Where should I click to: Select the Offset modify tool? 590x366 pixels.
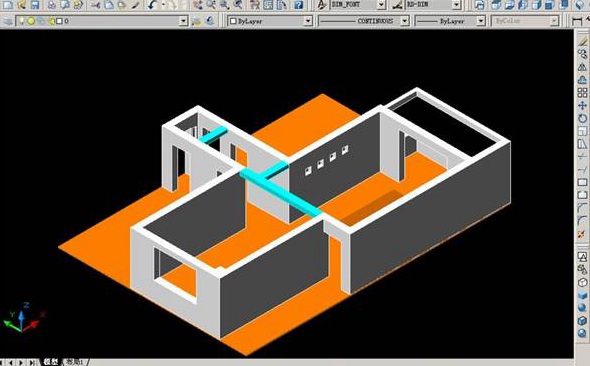tap(582, 80)
